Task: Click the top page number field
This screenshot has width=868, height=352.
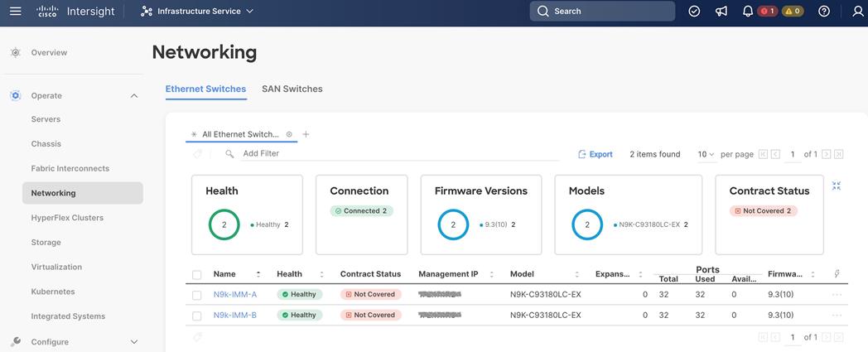Action: pos(793,155)
